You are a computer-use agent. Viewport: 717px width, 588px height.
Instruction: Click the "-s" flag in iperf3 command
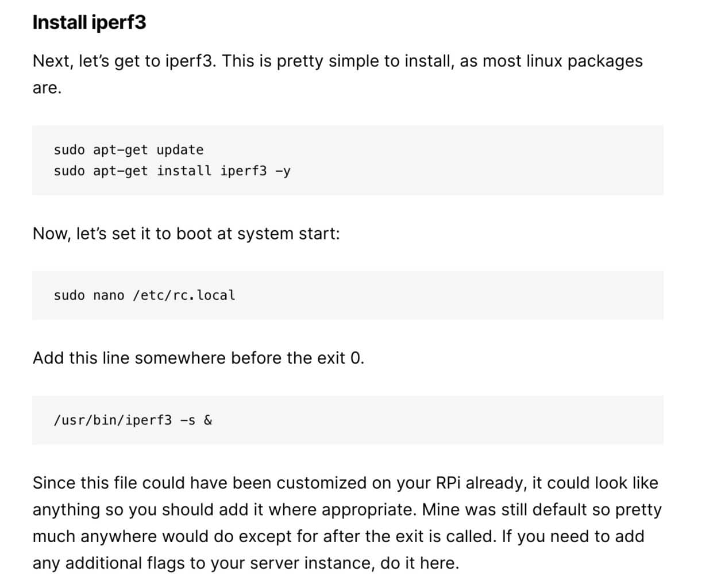pyautogui.click(x=188, y=420)
